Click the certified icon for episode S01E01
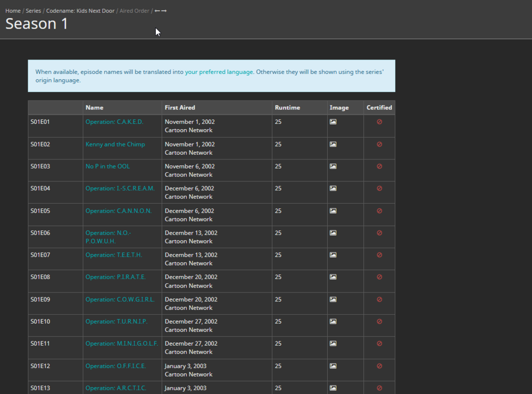532x394 pixels. click(x=379, y=122)
